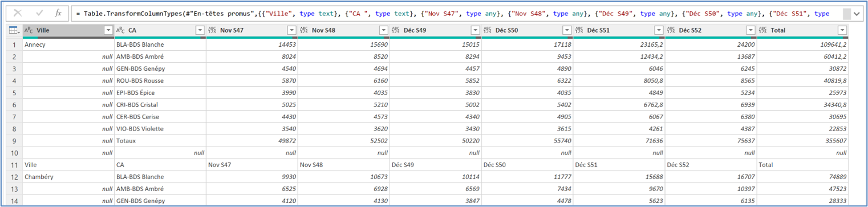The image size is (868, 207).
Task: Click the fx function icon
Action: 58,13
